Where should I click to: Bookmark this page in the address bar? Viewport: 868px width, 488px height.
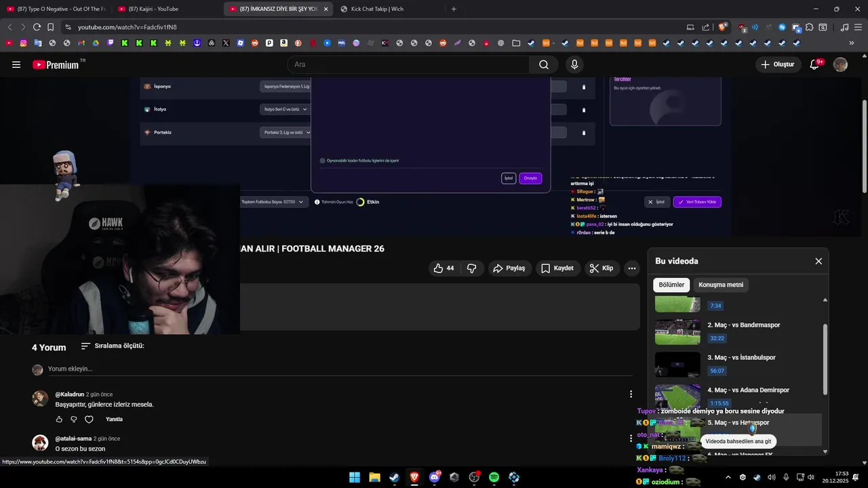[51, 27]
